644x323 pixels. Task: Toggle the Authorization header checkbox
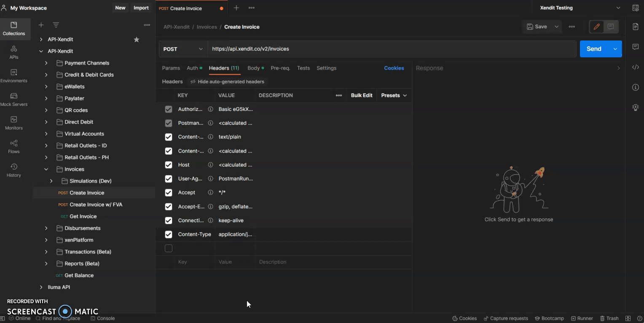coord(169,109)
